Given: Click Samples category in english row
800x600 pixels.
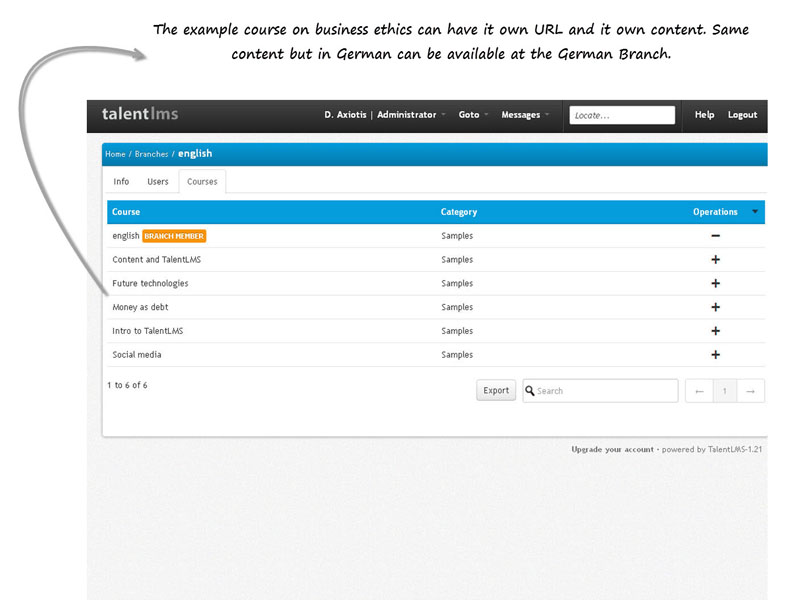Looking at the screenshot, I should pyautogui.click(x=457, y=236).
